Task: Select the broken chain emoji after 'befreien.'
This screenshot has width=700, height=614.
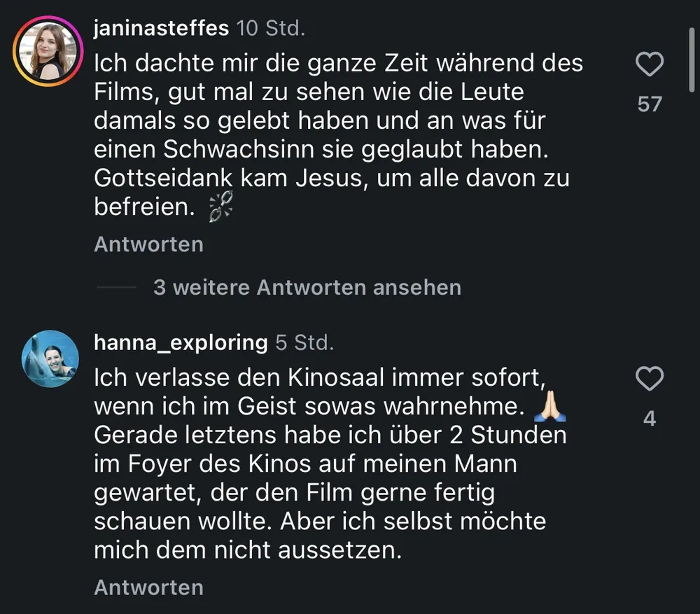Action: coord(221,207)
